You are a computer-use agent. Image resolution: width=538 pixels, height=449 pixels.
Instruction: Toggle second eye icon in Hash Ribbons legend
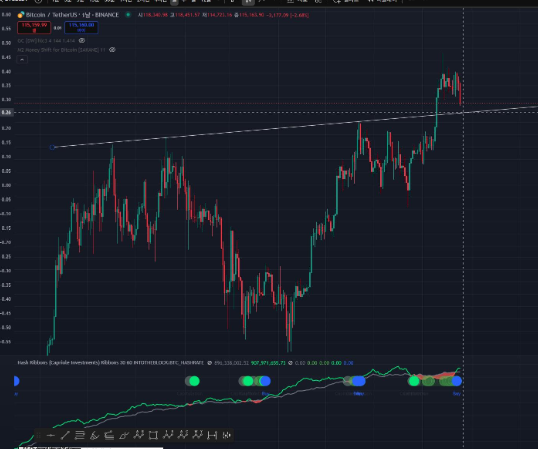pyautogui.click(x=290, y=363)
